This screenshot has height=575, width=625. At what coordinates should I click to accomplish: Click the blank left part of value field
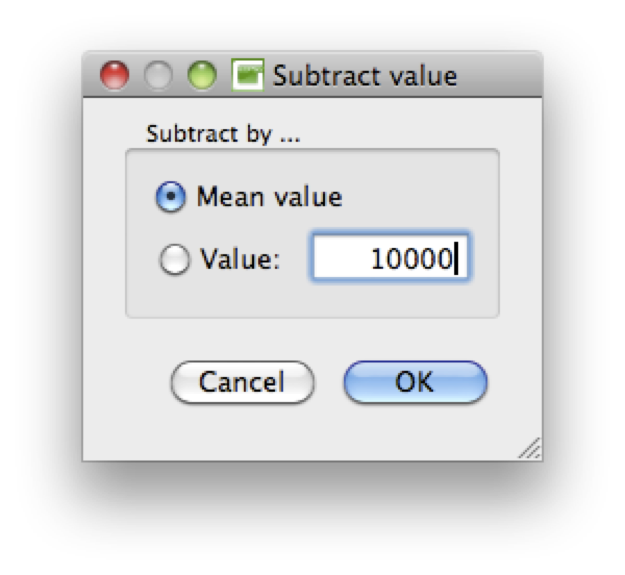pos(339,257)
